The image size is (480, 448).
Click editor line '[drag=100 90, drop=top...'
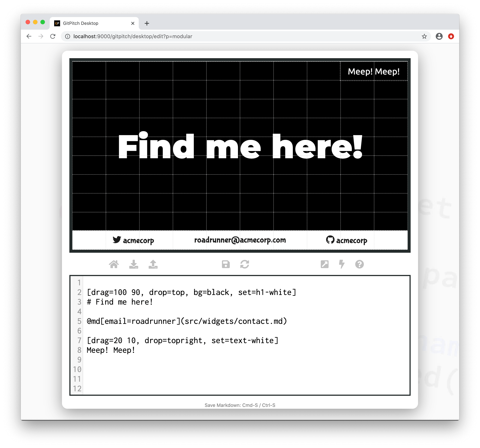coord(191,292)
